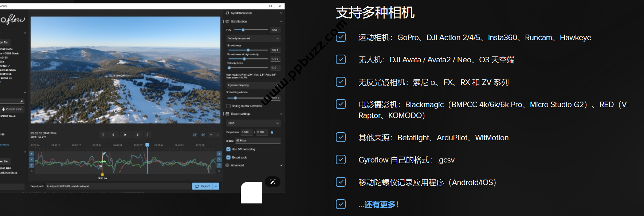Click the orange sync point marker on chart
Screen dimensions: 644x216
(102, 174)
